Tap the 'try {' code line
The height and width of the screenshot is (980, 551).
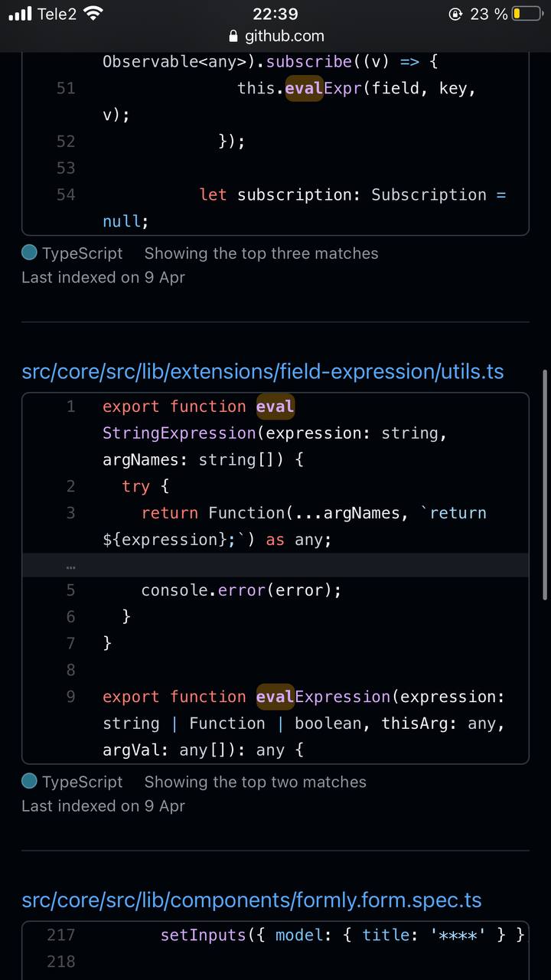145,485
